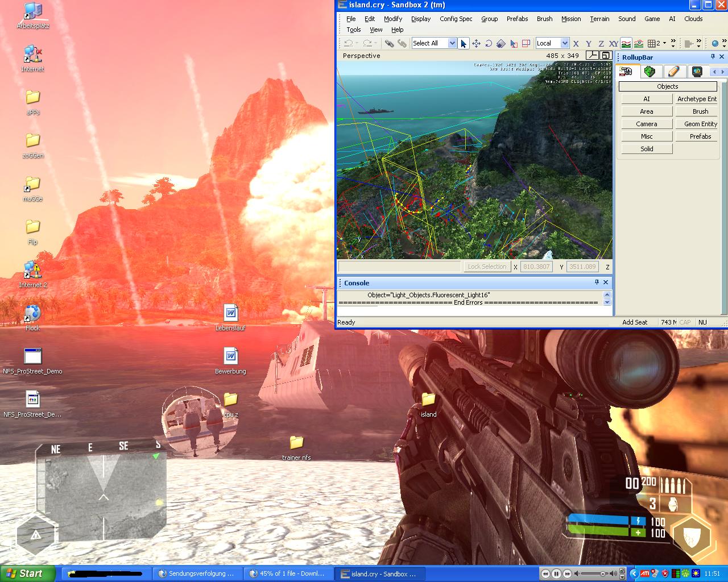
Task: Open the Modify menu
Action: 393,19
